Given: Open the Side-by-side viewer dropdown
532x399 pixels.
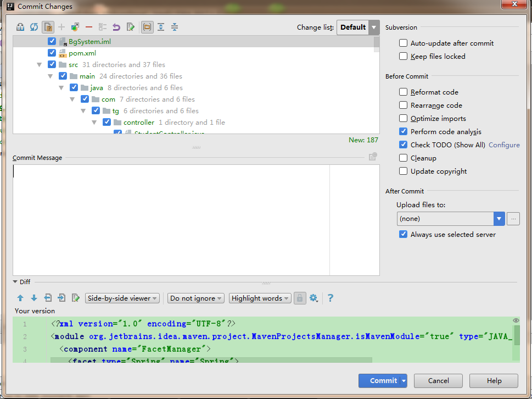Looking at the screenshot, I should 122,298.
